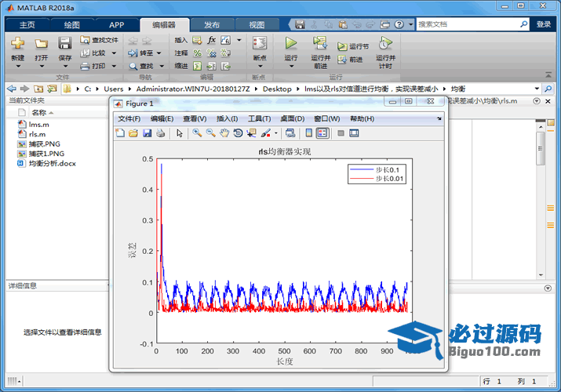Click the green 运行 run button
Viewport: 561px width, 392px height.
pos(291,43)
